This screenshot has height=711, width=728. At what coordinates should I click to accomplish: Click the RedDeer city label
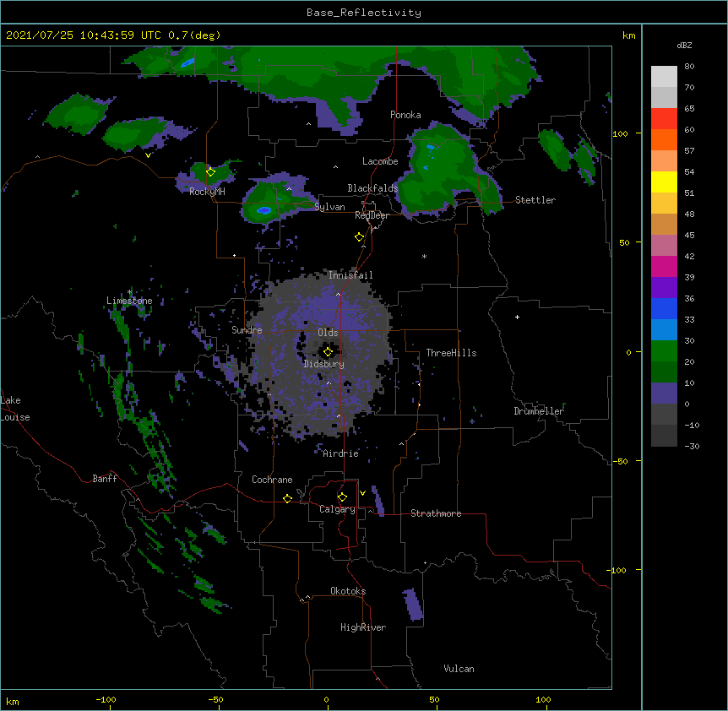(372, 215)
